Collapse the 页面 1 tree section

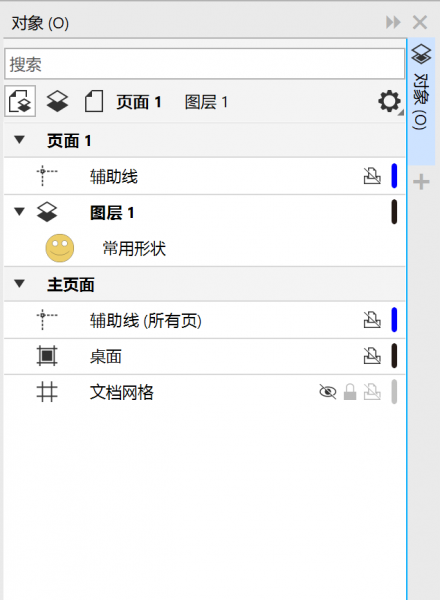[20, 140]
